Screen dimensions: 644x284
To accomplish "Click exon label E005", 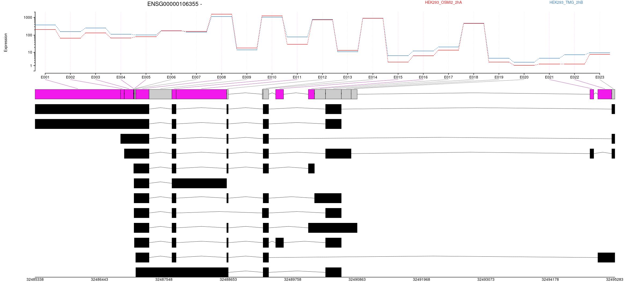I will tap(146, 77).
